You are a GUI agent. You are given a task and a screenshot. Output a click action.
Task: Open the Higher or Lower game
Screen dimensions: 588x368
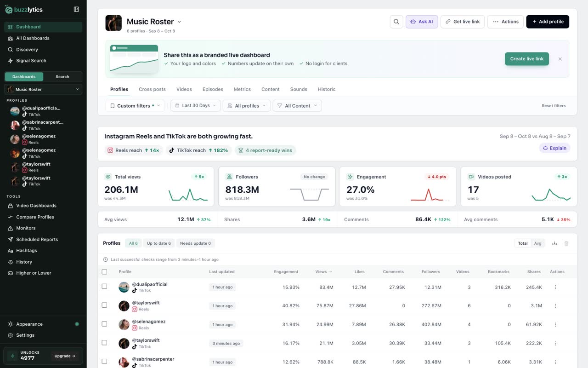(43, 273)
